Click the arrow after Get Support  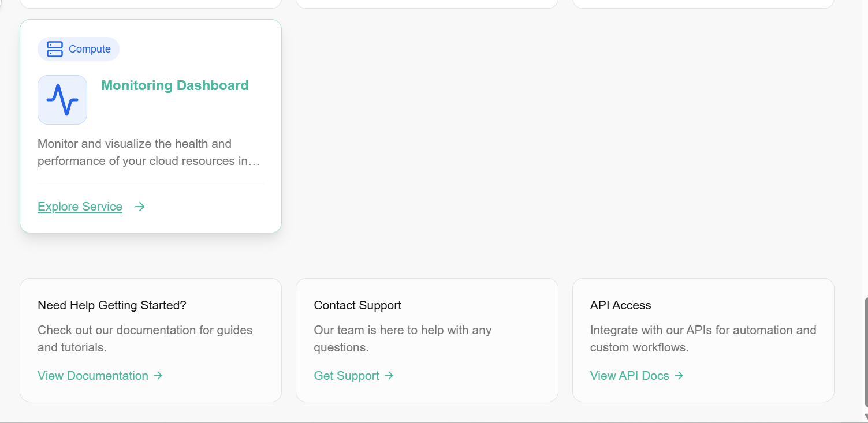click(389, 376)
